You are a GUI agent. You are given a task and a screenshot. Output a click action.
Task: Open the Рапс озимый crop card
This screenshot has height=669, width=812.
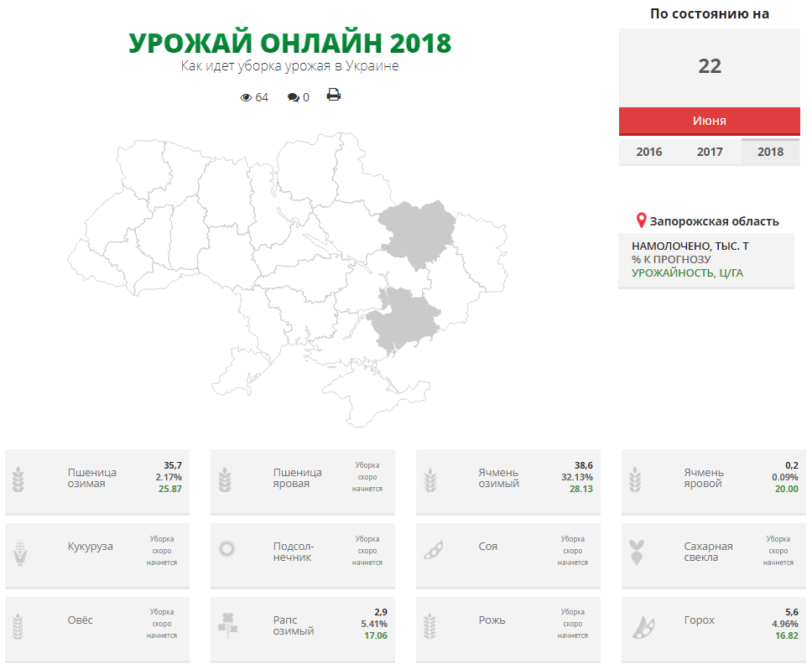pyautogui.click(x=303, y=630)
